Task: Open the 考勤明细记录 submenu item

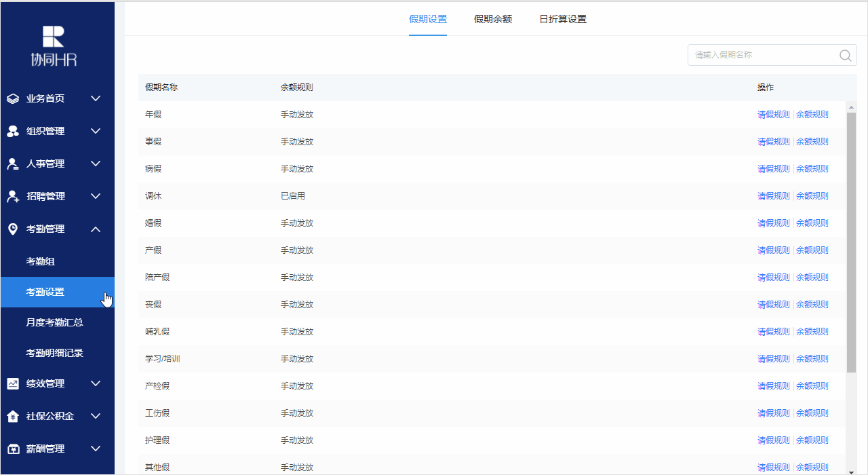Action: (x=58, y=353)
